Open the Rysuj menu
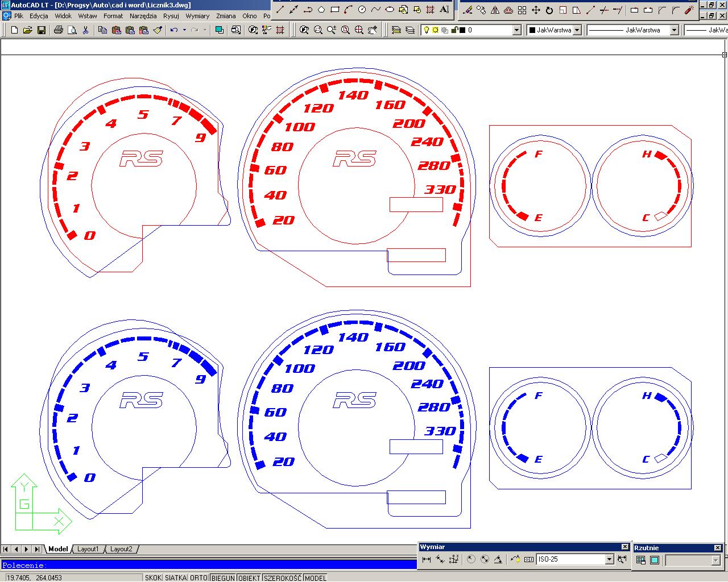 point(171,16)
